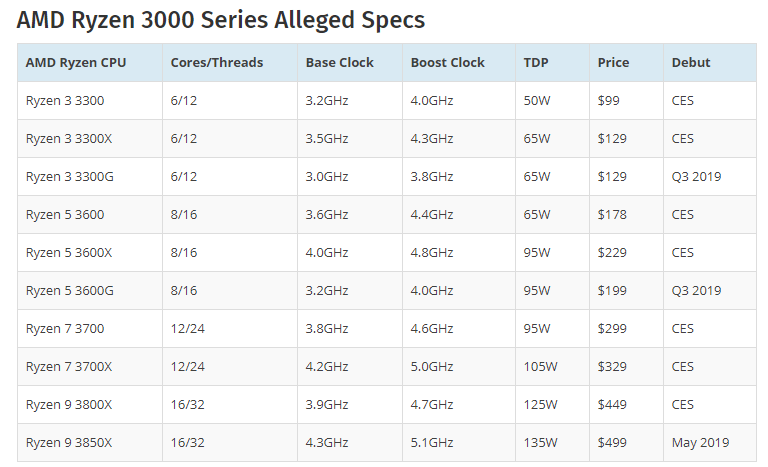
Task: Select the Ryzen 5 3600G name cell
Action: [x=67, y=290]
